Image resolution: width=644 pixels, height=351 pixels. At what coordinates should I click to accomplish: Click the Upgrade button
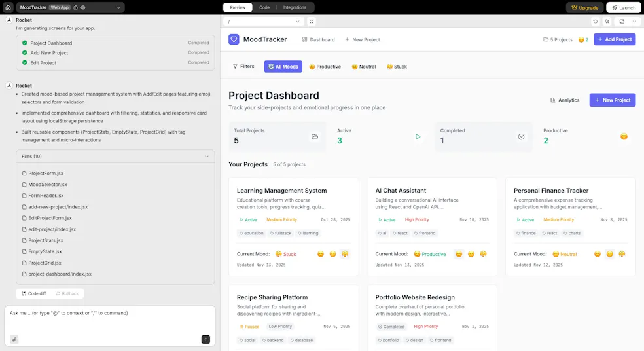point(585,7)
